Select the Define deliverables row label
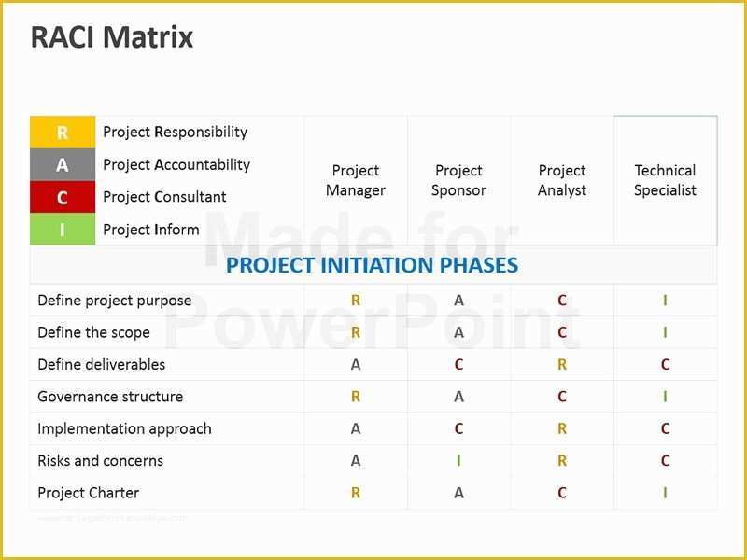 pyautogui.click(x=101, y=364)
